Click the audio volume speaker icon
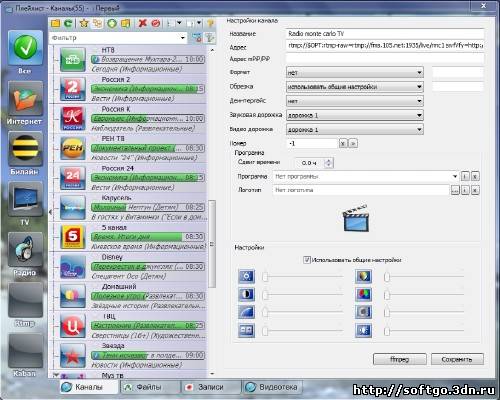The image size is (500, 400). point(363,330)
